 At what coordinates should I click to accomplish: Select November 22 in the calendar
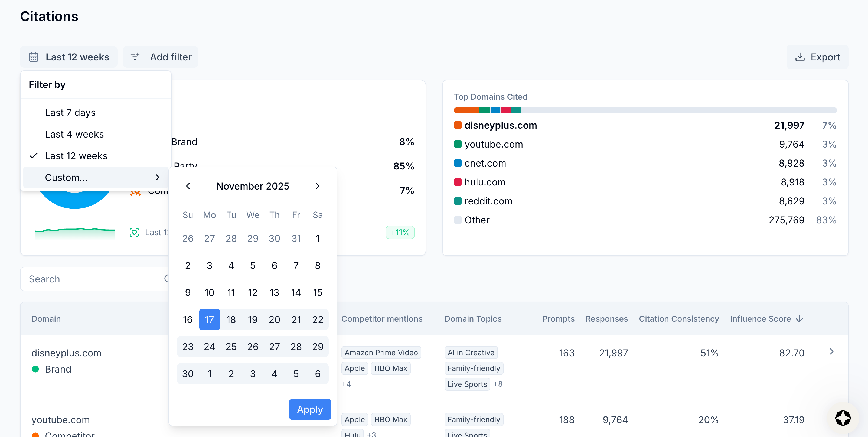(317, 319)
